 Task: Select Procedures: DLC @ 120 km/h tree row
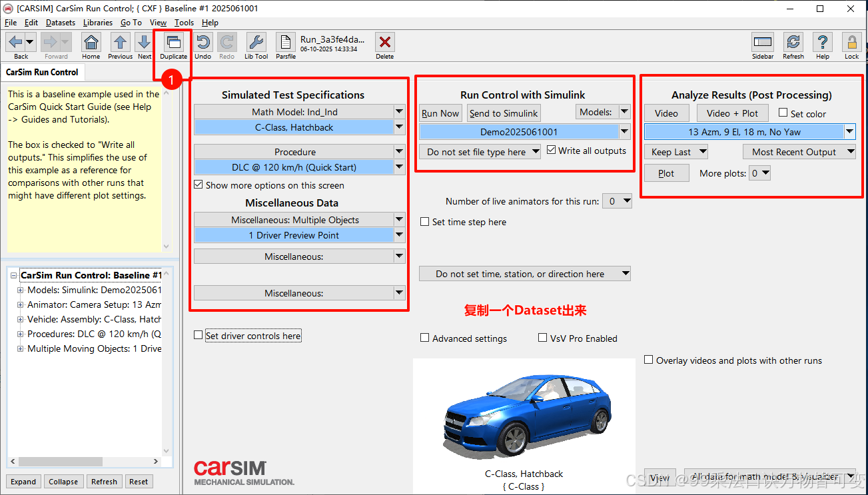point(94,334)
